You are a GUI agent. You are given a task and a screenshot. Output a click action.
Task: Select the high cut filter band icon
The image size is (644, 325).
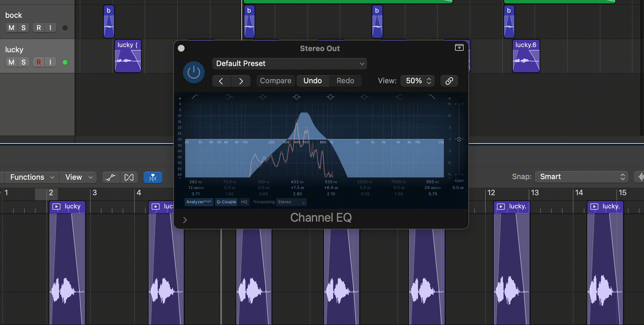(432, 97)
